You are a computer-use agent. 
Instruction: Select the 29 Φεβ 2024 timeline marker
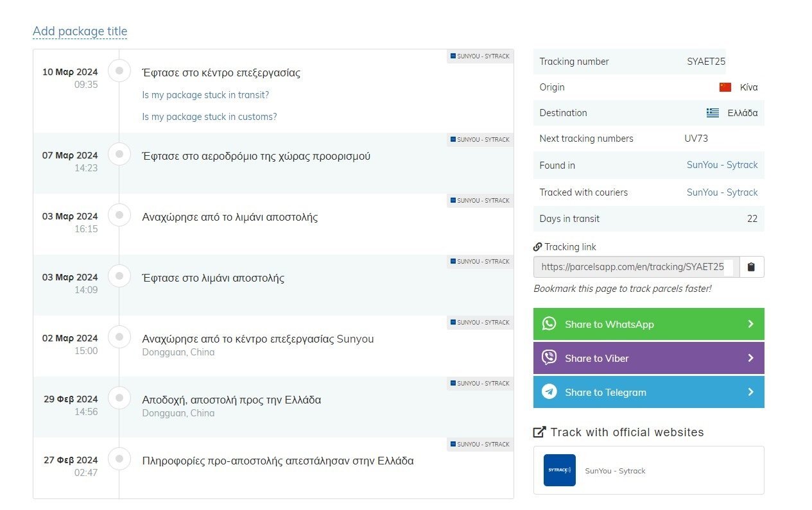point(119,398)
